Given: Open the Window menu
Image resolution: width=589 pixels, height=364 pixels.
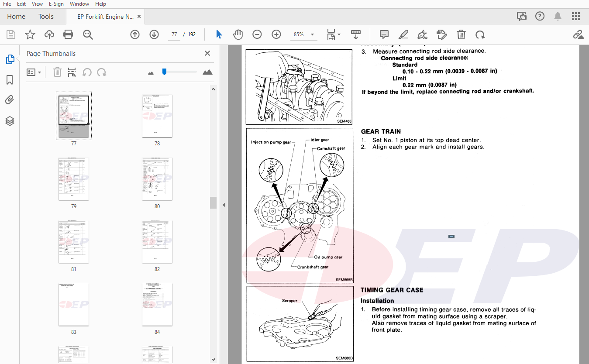Looking at the screenshot, I should click(79, 4).
